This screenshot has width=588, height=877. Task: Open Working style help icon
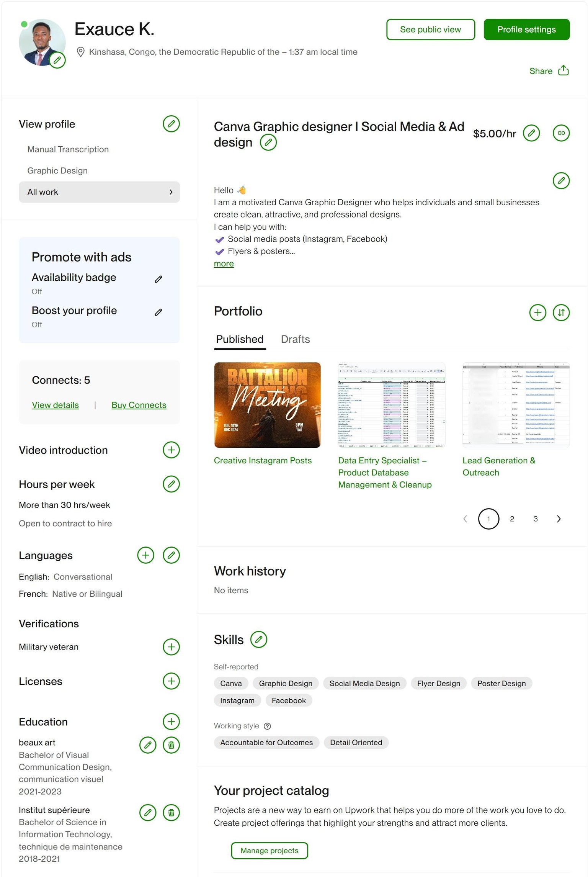coord(268,726)
